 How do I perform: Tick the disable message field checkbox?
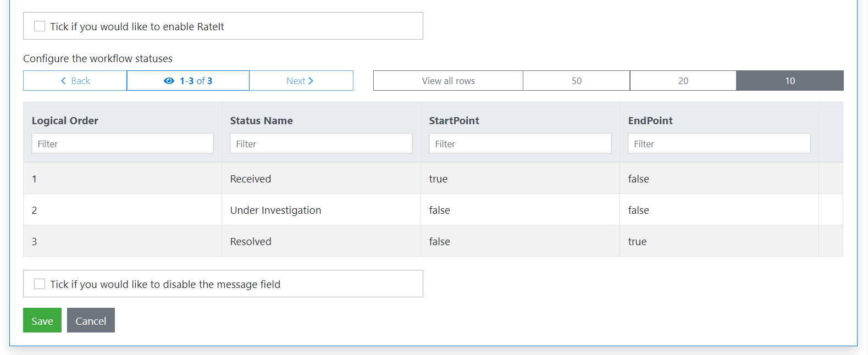(40, 284)
